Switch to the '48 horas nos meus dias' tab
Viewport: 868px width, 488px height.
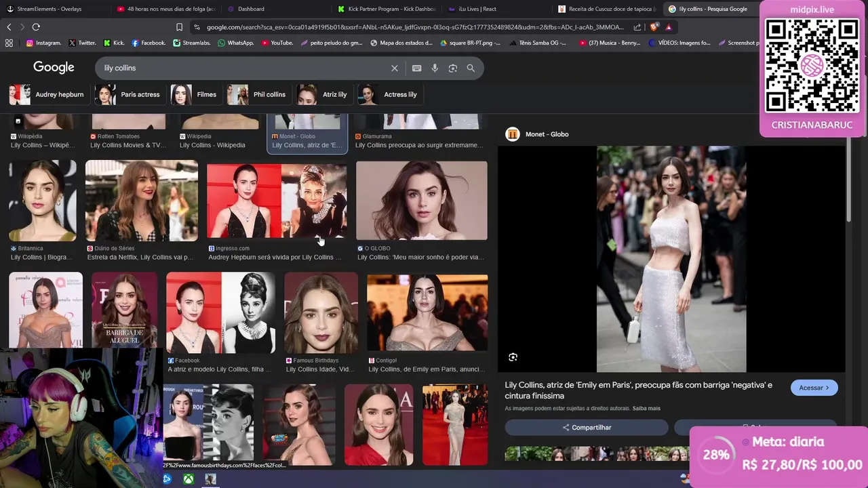coord(166,9)
